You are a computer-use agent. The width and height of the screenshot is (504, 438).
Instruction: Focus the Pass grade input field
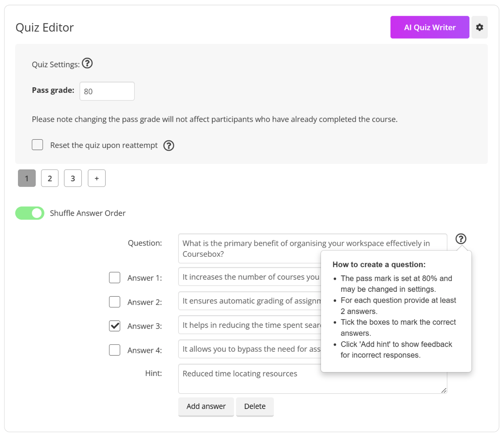click(x=107, y=91)
